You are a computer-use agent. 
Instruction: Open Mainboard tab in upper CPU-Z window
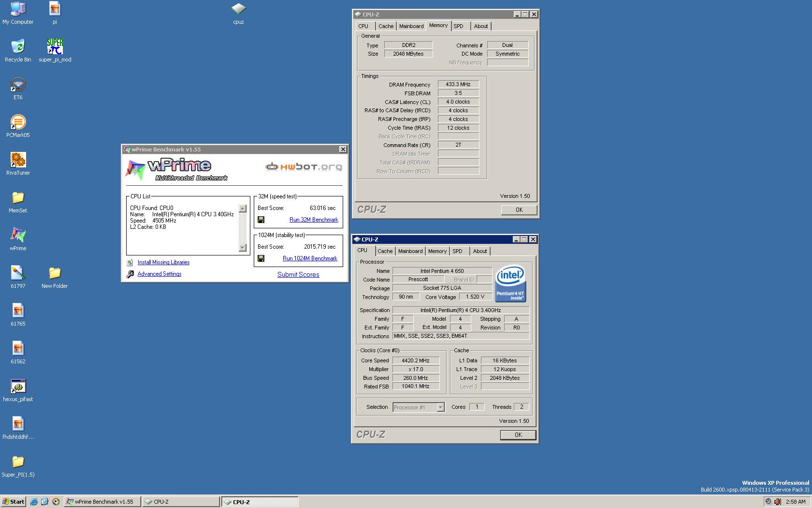tap(411, 26)
